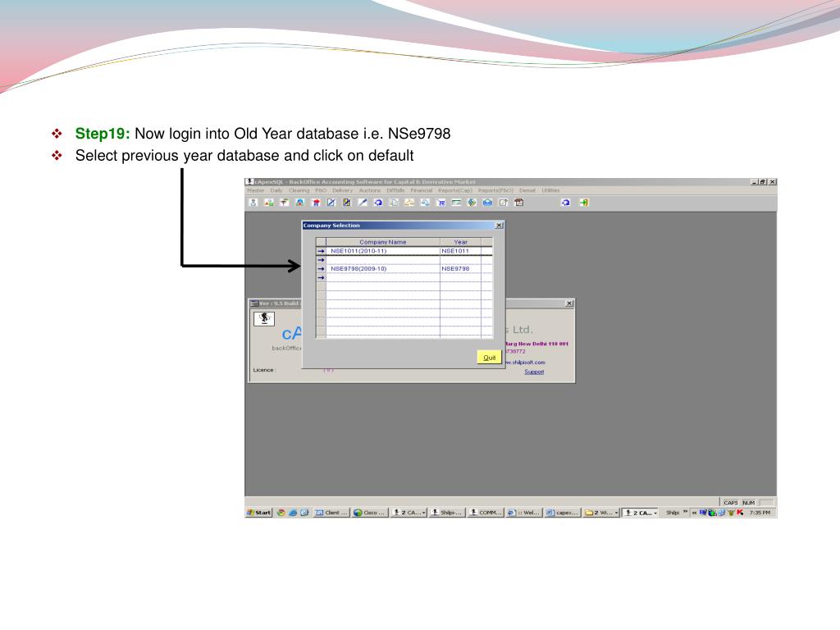Click the dark notepad with yellow pencil icon
The image size is (840, 630).
point(347,203)
